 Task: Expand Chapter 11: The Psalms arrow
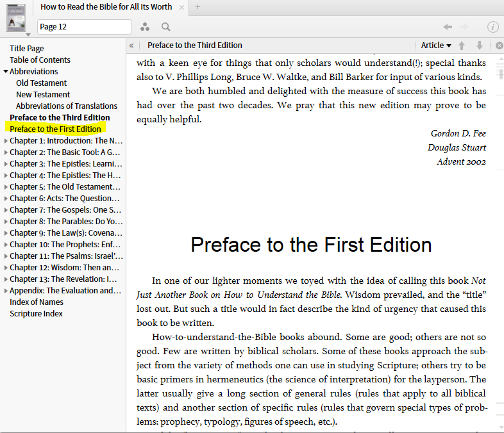coord(6,256)
